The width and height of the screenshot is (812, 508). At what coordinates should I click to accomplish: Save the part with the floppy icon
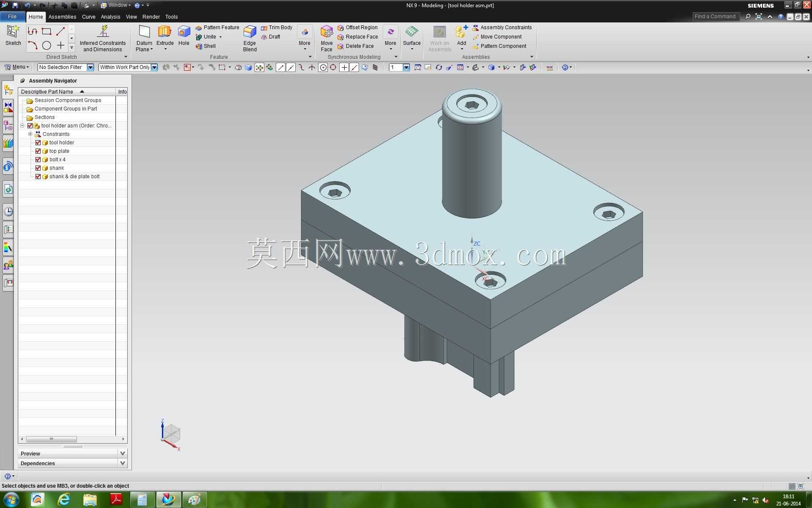tap(15, 6)
